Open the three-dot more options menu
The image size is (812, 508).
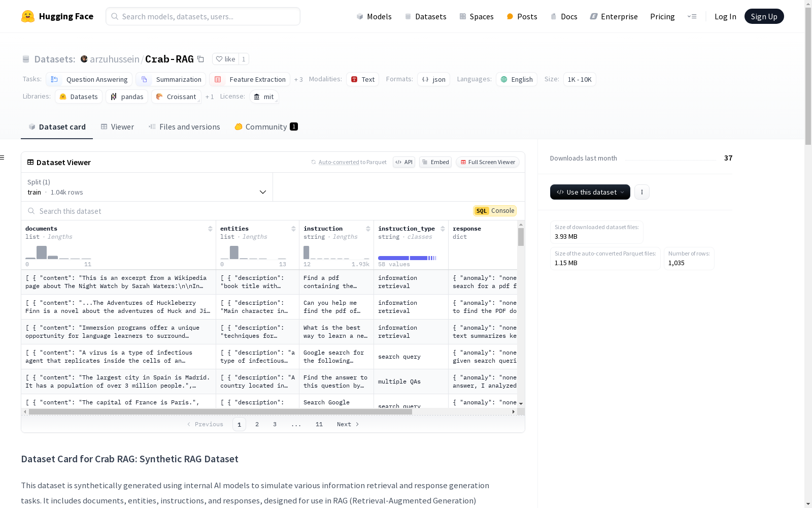(642, 192)
